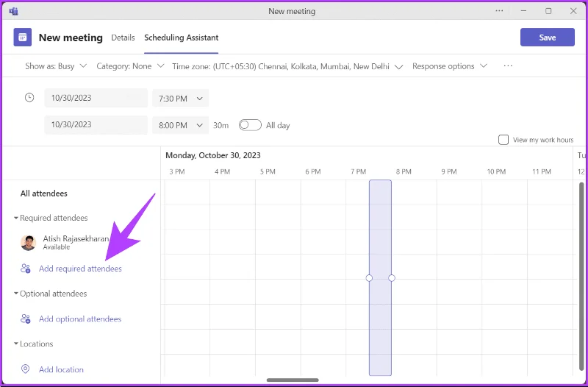This screenshot has width=588, height=387.
Task: Collapse the Locations section
Action: 15,344
